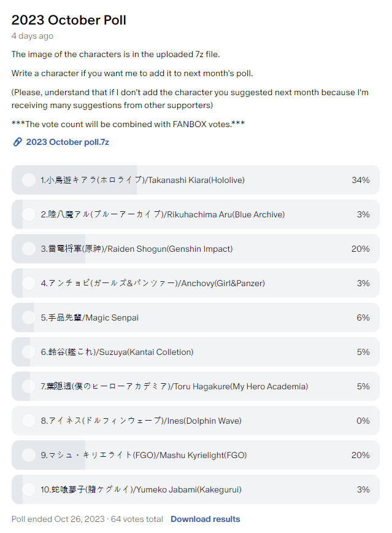The image size is (392, 533).
Task: Open 2023 October poll.7z attachment
Action: (x=67, y=142)
